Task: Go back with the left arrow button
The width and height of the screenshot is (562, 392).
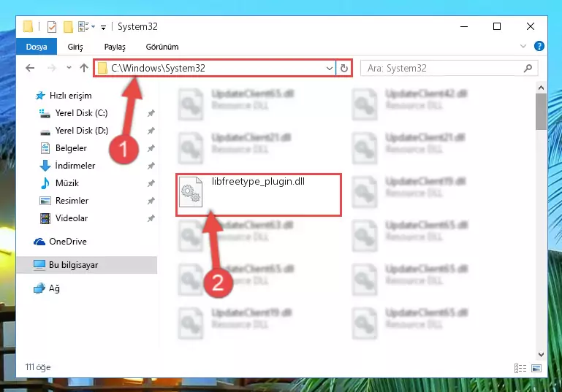Action: coord(30,68)
